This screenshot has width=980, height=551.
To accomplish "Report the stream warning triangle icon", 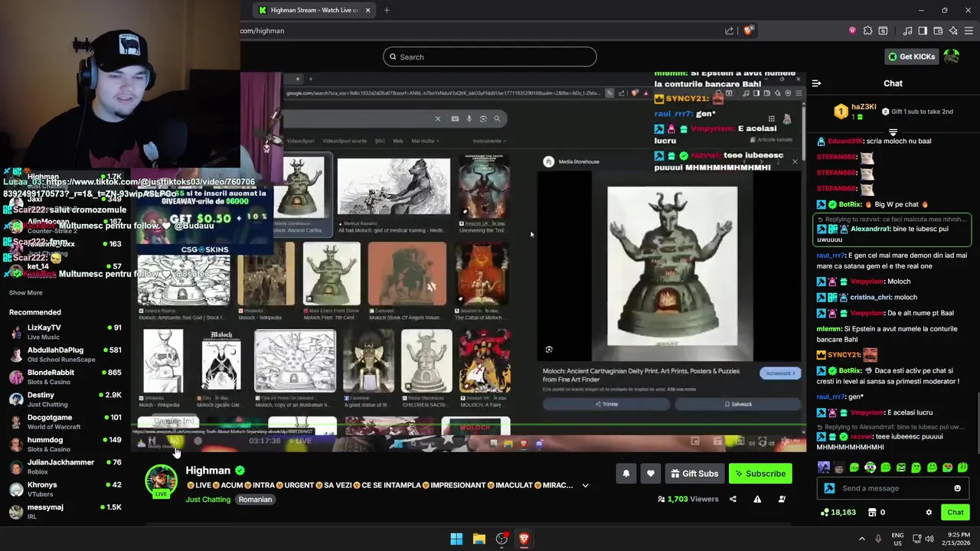I will point(757,499).
